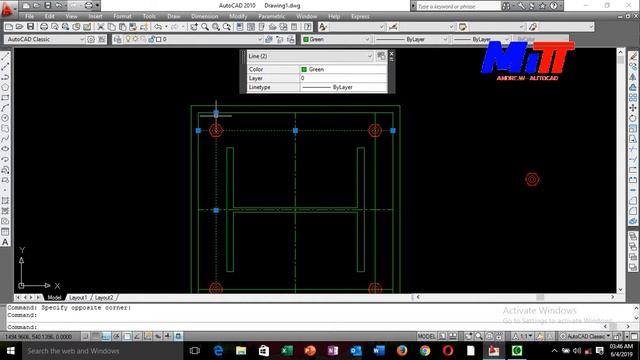Toggle Snap Mode in status bar
The image size is (640, 360).
coord(85,336)
